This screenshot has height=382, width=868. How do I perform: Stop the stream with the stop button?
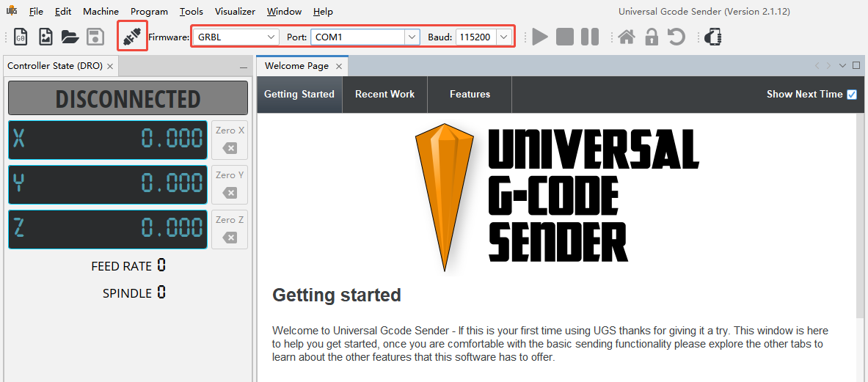(x=565, y=37)
